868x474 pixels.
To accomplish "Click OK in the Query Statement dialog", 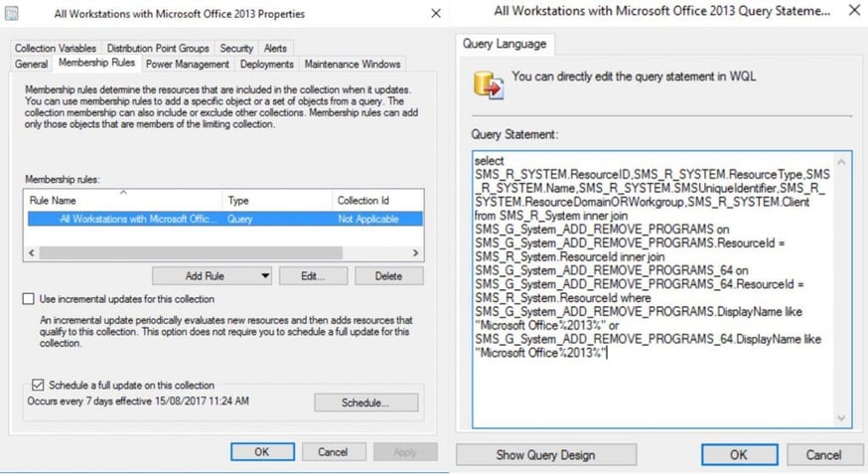I will 739,455.
